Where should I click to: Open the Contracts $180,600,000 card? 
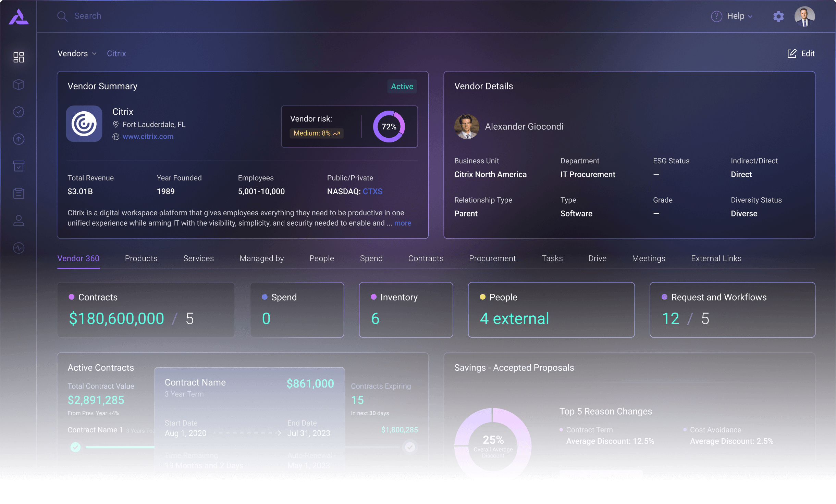pos(146,310)
